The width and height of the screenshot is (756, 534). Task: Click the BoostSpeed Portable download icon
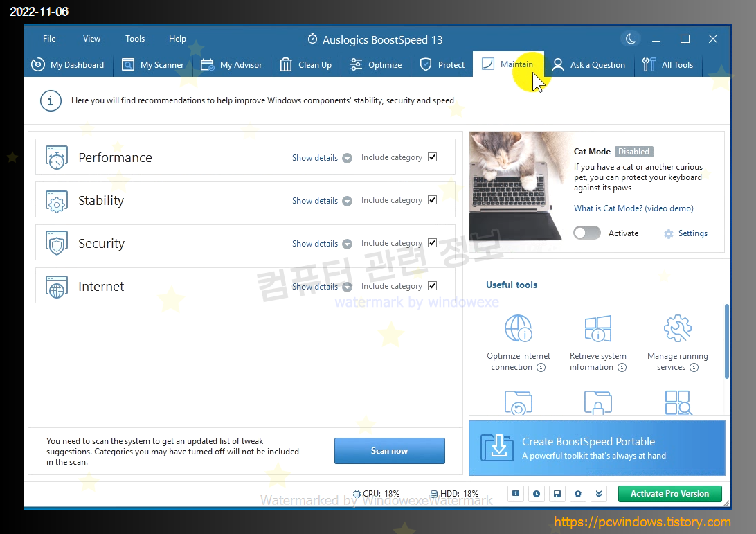pyautogui.click(x=497, y=447)
